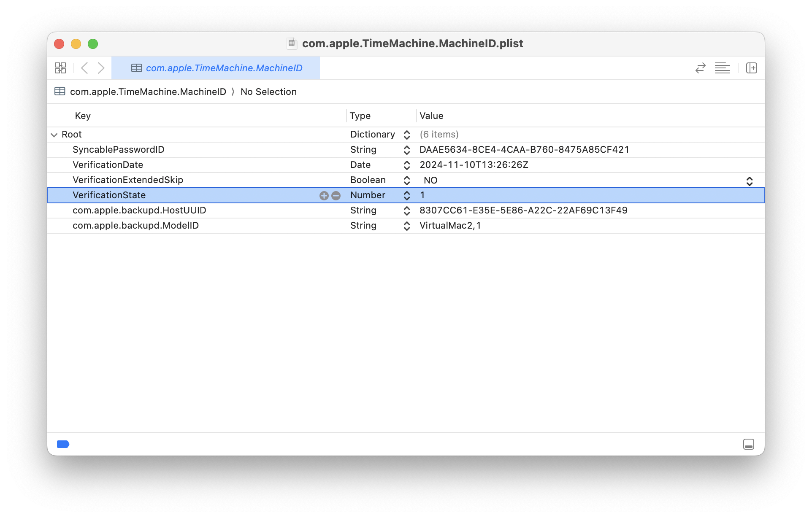
Task: Go back using the back navigation arrow
Action: [x=84, y=67]
